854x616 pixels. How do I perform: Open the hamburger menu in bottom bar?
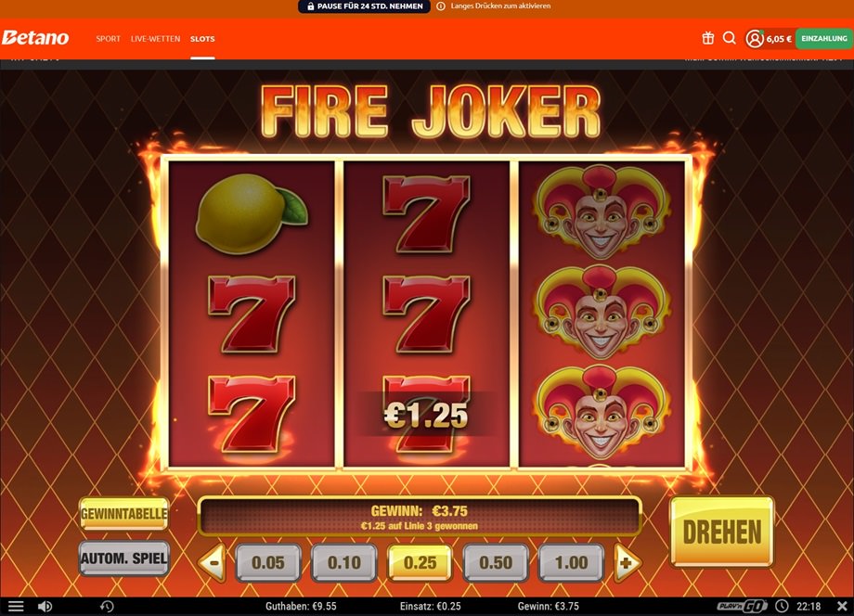click(x=16, y=606)
